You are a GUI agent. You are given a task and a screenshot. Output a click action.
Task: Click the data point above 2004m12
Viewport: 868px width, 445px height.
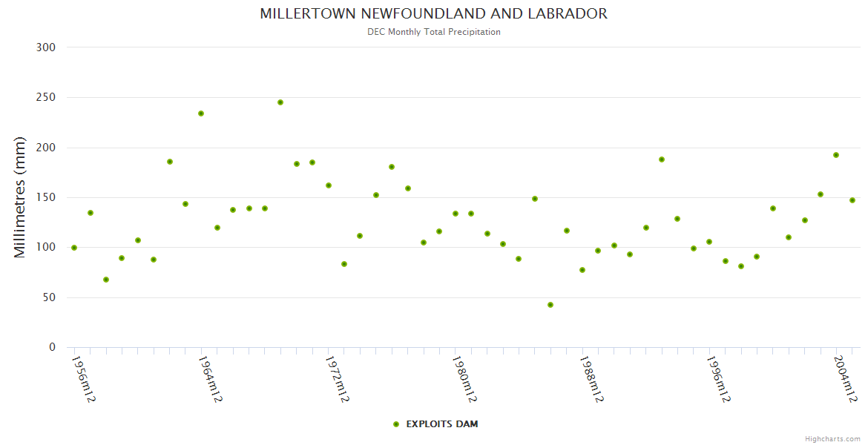coord(836,155)
